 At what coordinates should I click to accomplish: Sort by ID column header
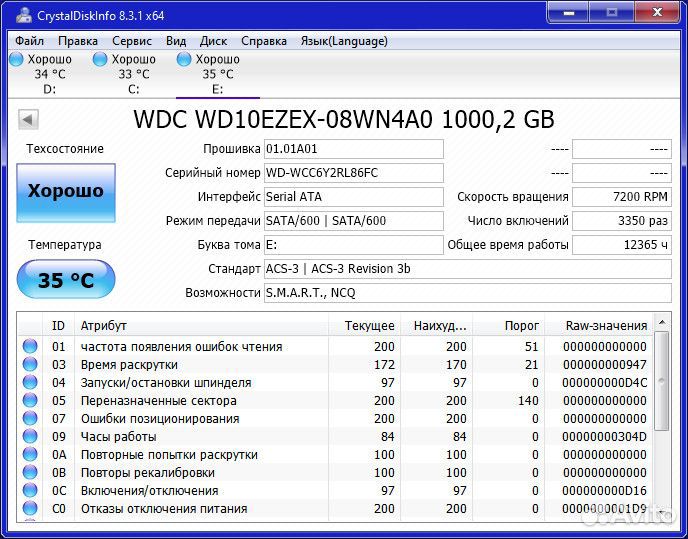coord(58,326)
